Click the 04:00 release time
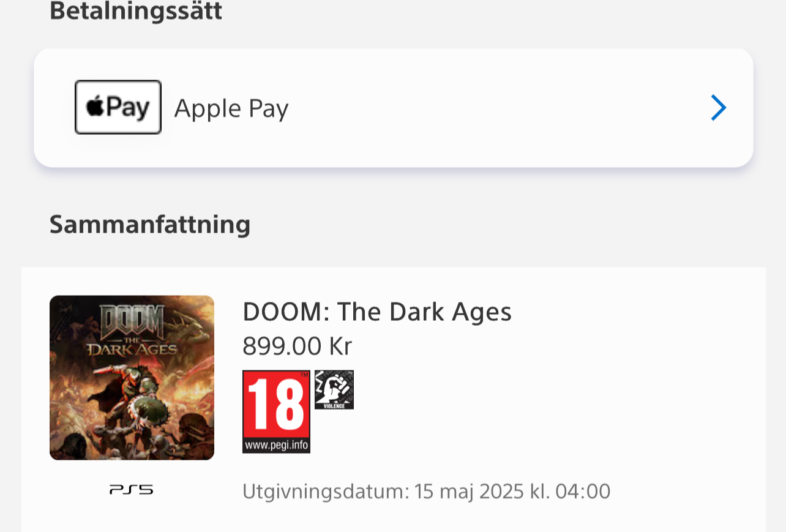The image size is (786, 532). point(583,492)
